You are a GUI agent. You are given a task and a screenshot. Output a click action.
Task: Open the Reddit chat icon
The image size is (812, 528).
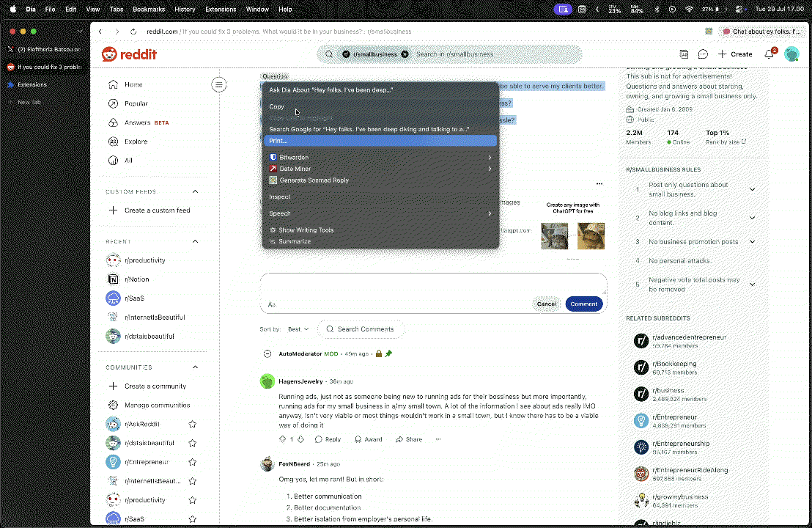click(x=703, y=54)
